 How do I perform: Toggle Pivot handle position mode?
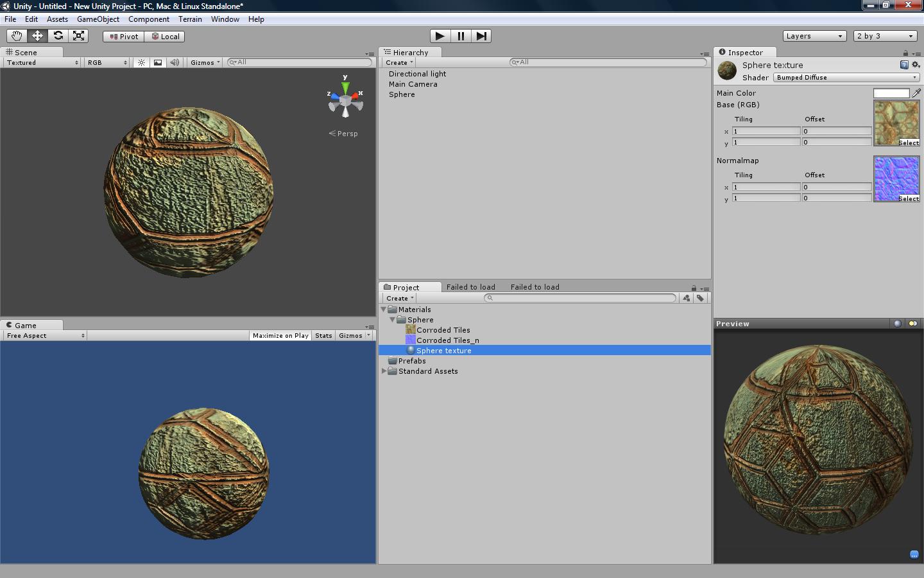[124, 37]
